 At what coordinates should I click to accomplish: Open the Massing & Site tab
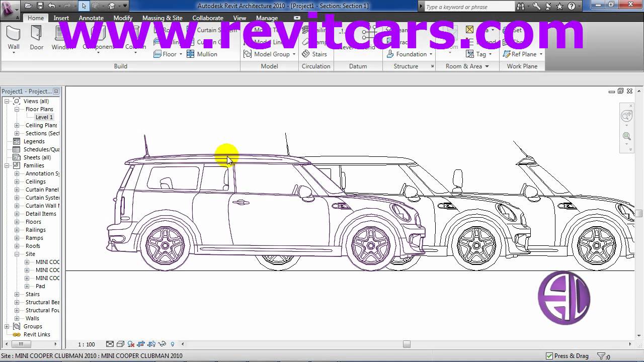tap(163, 18)
